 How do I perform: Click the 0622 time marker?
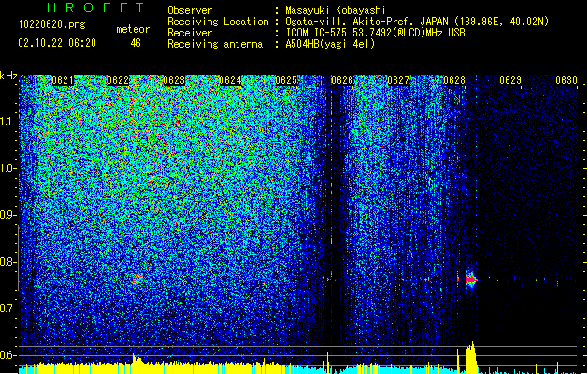[x=118, y=80]
